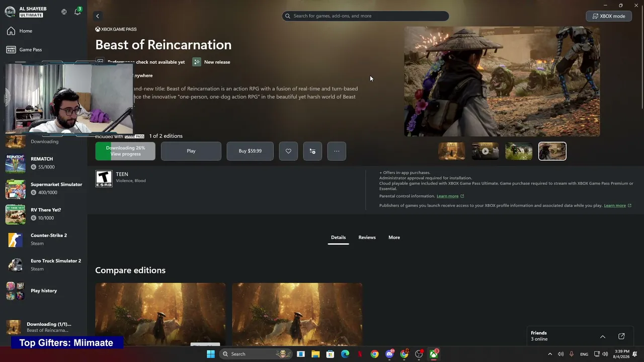Add the game to wishlist with heart icon
The height and width of the screenshot is (362, 644).
click(288, 151)
